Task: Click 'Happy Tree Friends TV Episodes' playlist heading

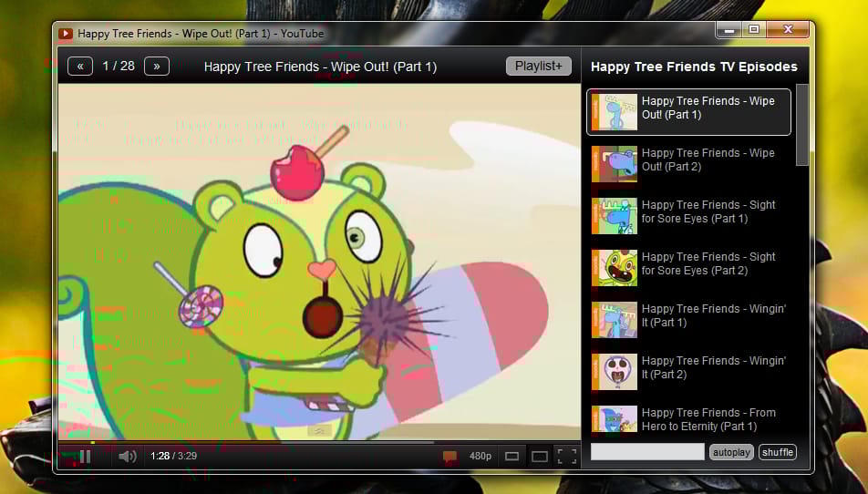Action: pos(694,67)
